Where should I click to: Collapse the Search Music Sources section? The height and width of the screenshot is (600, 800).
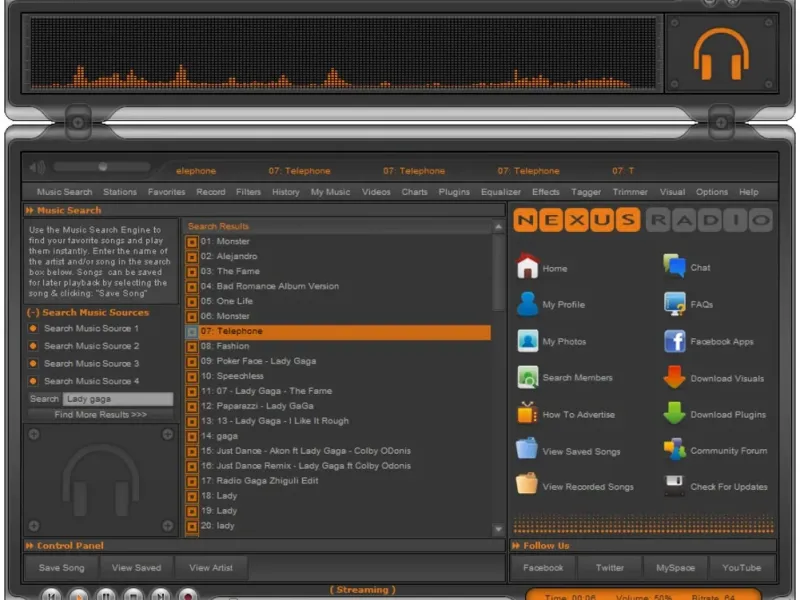pos(33,312)
